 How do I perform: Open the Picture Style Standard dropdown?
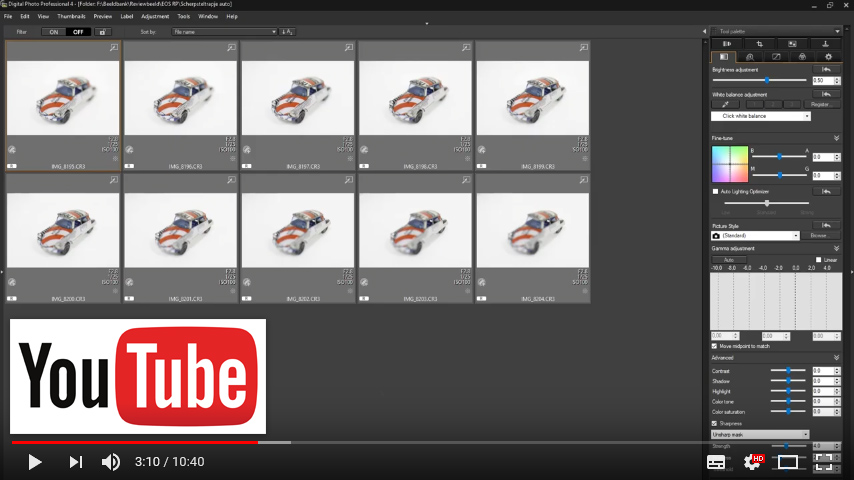tap(755, 236)
